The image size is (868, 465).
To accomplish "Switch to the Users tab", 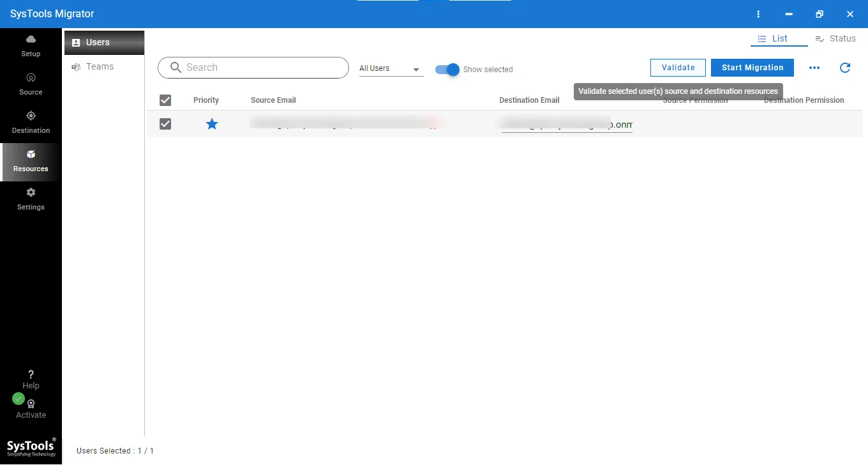I will pos(104,43).
